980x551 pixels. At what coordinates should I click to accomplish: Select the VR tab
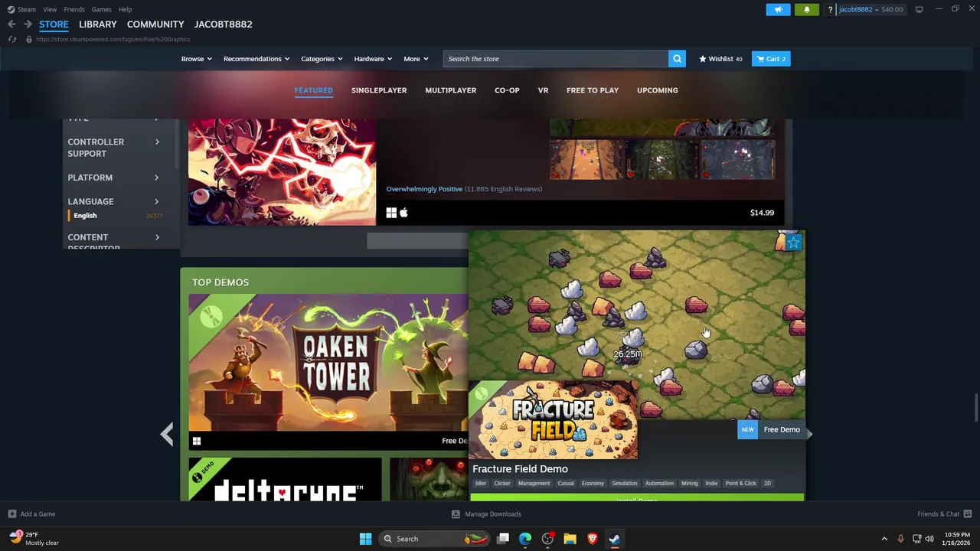[543, 90]
